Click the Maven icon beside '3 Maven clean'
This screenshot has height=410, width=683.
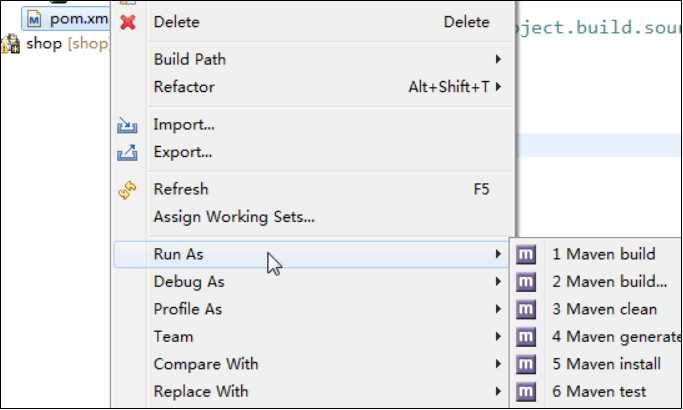[526, 309]
